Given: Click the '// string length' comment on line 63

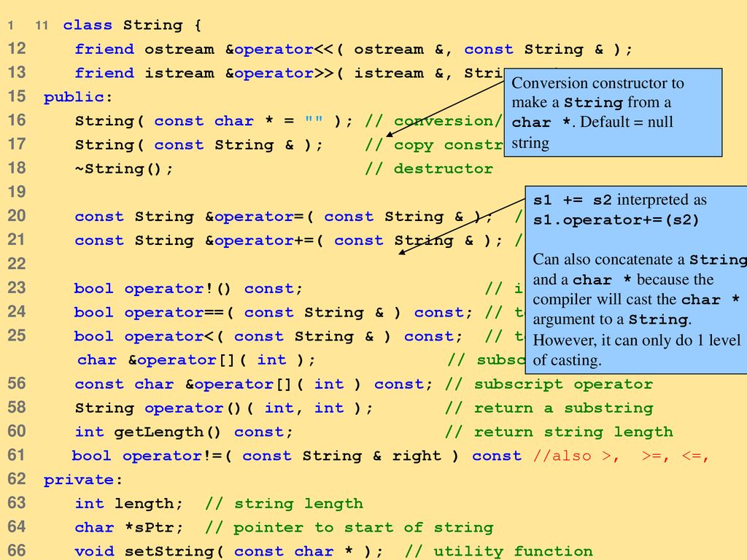Looking at the screenshot, I should (x=284, y=504).
